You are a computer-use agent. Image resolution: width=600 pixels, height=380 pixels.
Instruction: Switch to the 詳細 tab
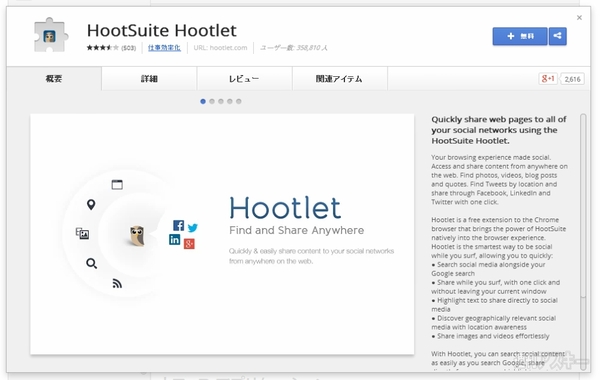pyautogui.click(x=149, y=78)
